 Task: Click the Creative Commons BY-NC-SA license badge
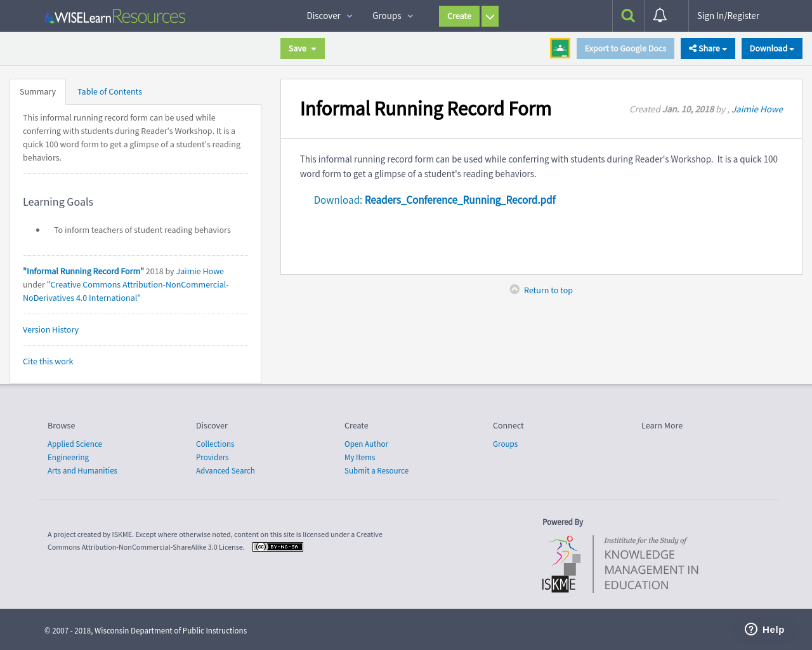277,547
